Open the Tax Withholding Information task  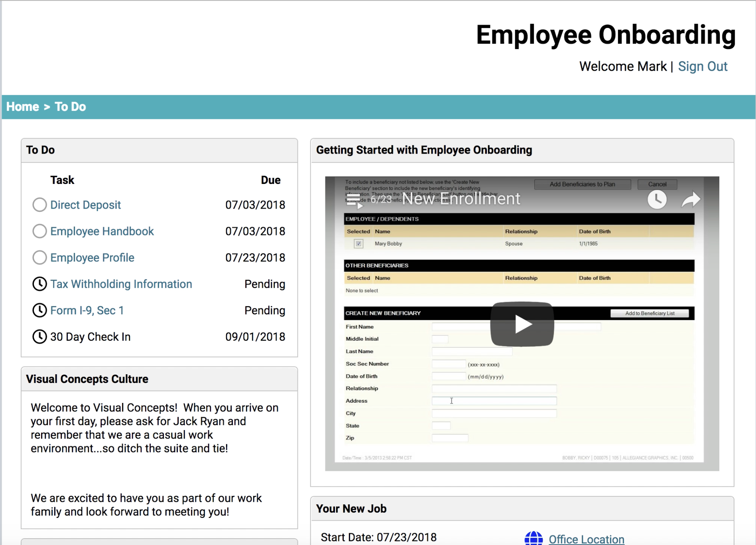[121, 284]
